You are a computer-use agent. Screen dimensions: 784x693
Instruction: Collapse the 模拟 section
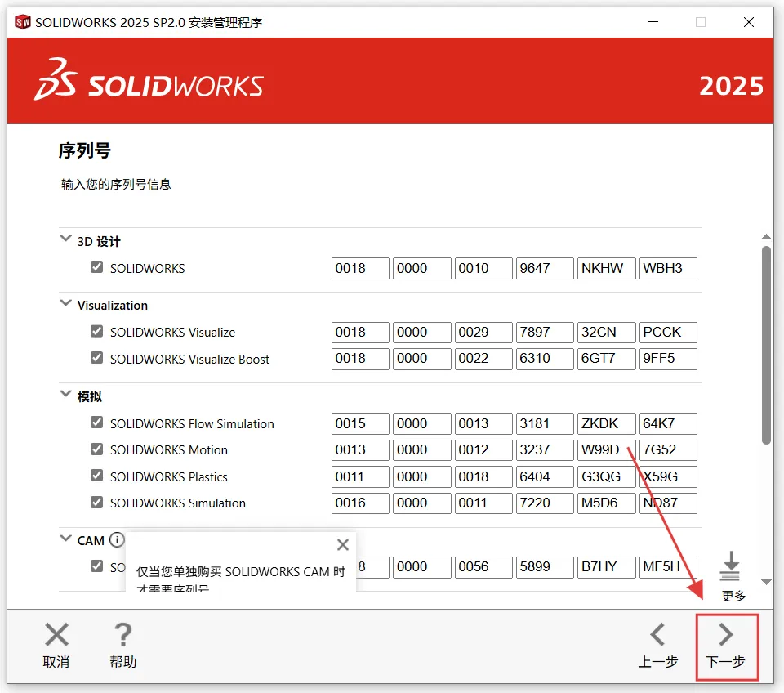point(65,394)
